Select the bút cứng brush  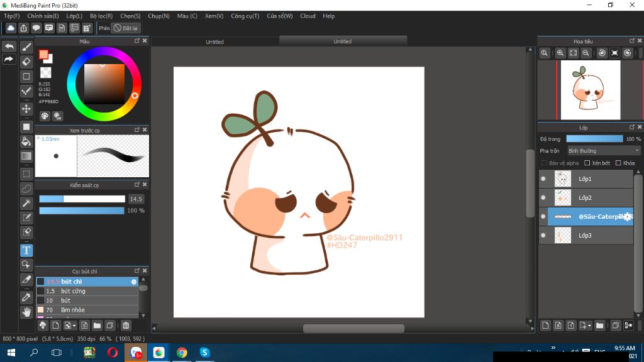pos(87,291)
